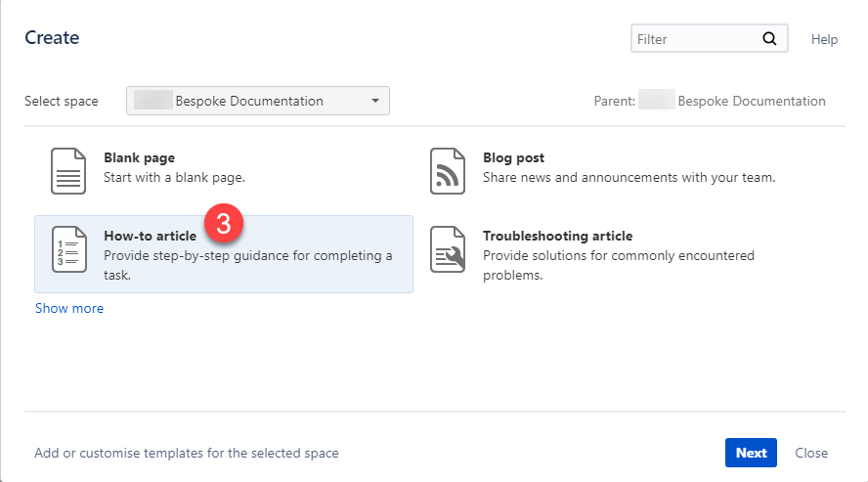Choose the How-to article numbered list icon
868x482 pixels.
[68, 249]
